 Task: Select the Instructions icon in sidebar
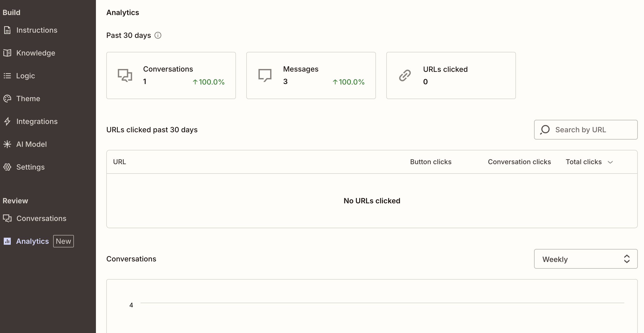click(x=7, y=30)
